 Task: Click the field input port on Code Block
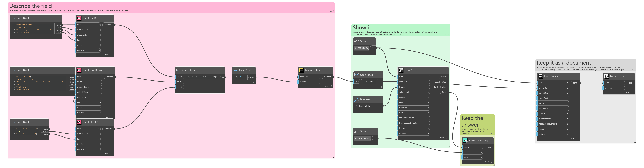(x=357, y=81)
